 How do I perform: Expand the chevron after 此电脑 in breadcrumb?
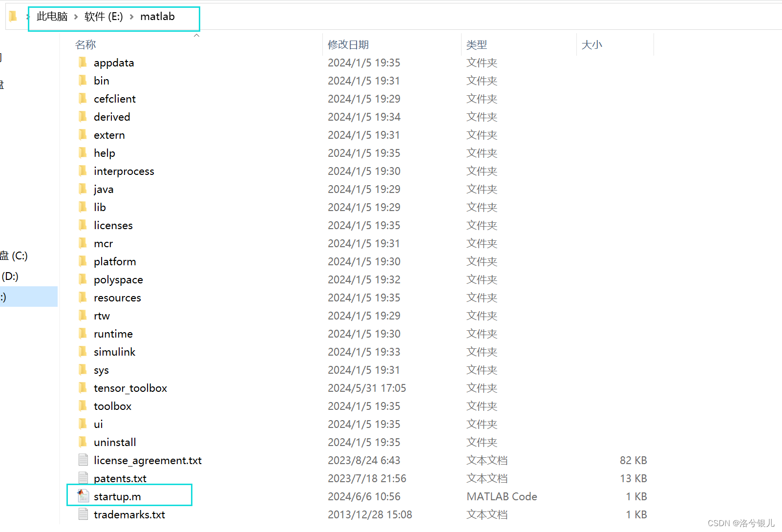point(76,16)
